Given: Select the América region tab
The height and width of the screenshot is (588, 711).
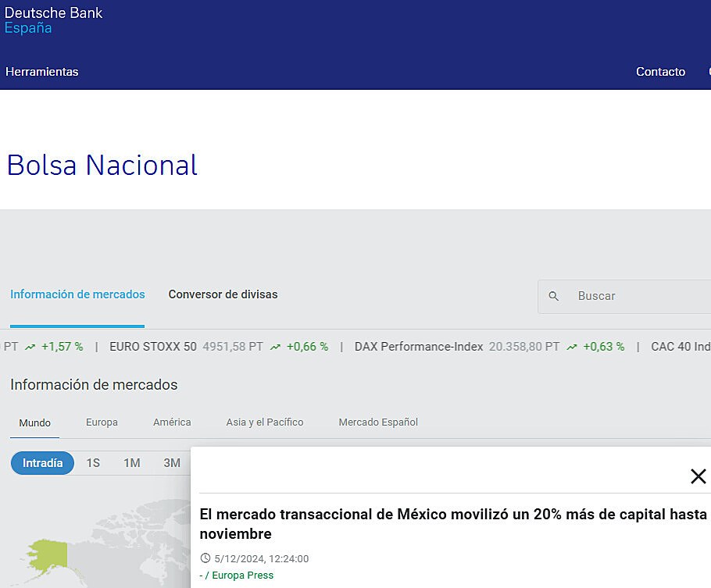Looking at the screenshot, I should coord(172,422).
